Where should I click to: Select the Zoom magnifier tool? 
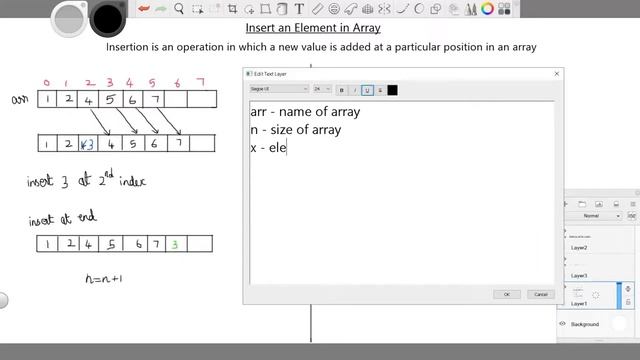point(179,9)
